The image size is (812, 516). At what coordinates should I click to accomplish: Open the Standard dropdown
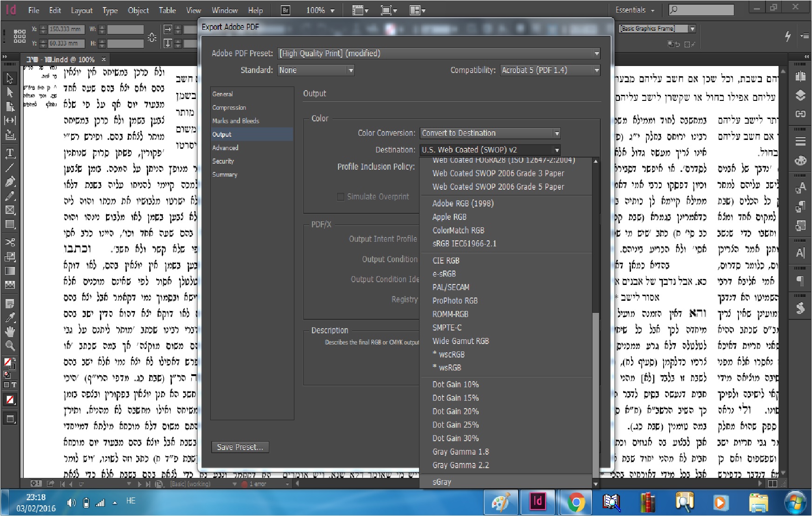coord(316,70)
